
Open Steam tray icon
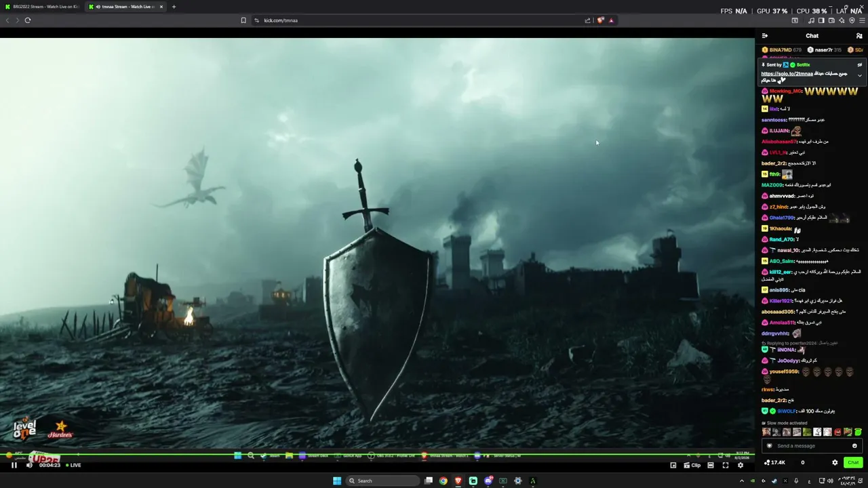(774, 481)
